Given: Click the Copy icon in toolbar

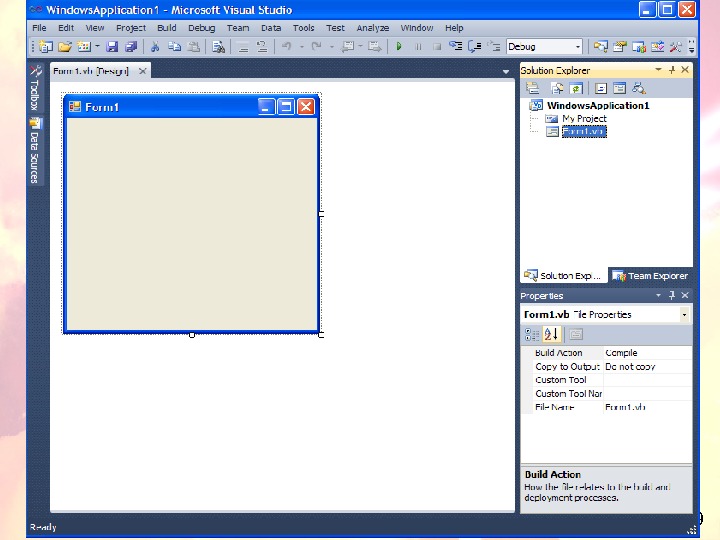Looking at the screenshot, I should (174, 46).
